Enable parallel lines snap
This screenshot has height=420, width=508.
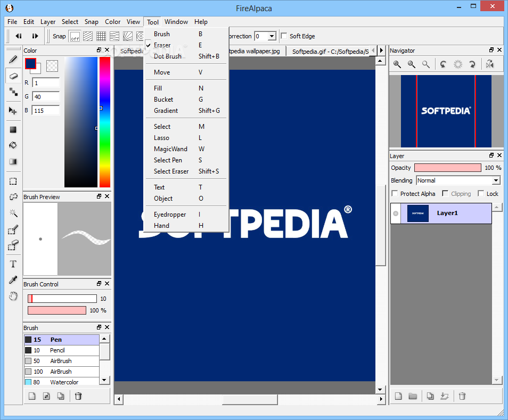[88, 36]
